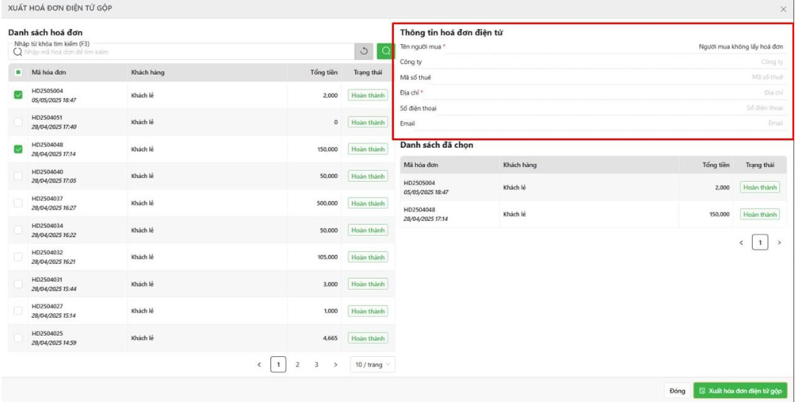
Task: Click Xuất hóa đơn điện tử gộp button
Action: (740, 391)
